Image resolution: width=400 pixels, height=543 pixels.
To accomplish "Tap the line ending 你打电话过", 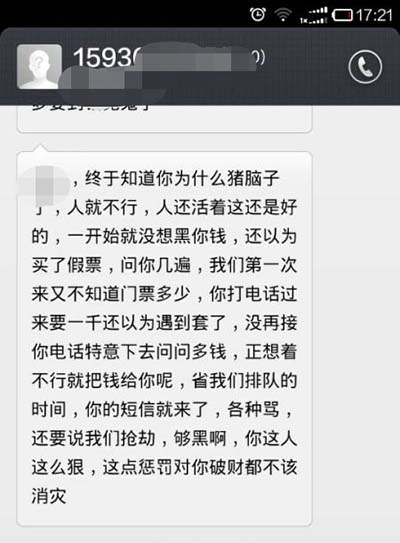I will (165, 294).
